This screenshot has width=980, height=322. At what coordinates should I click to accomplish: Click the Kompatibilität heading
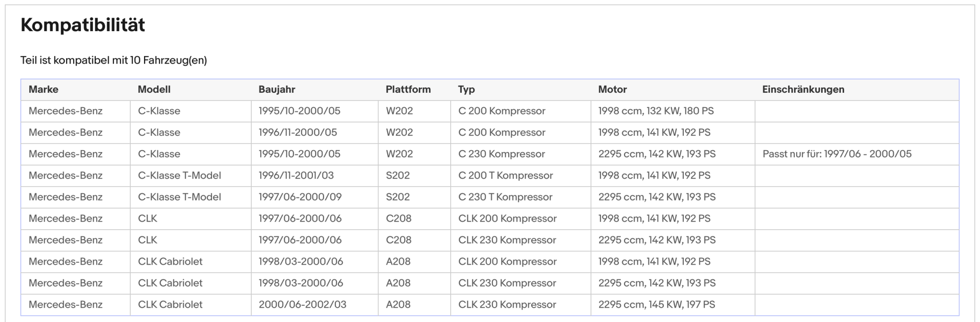(x=83, y=25)
